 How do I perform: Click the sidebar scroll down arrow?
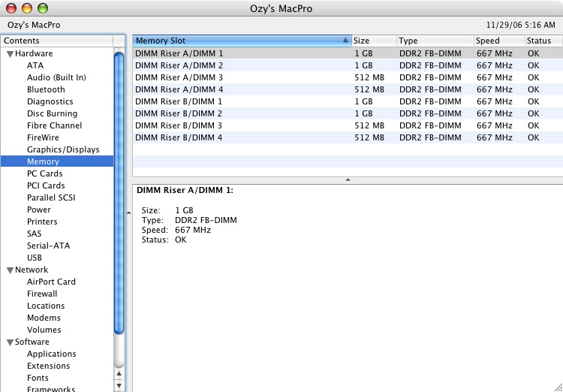(119, 384)
